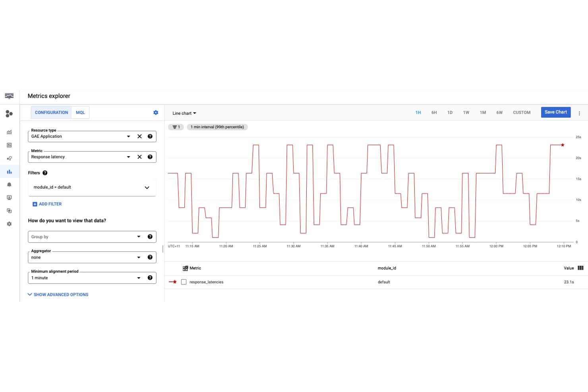Open help for Resource type
The height and width of the screenshot is (392, 588).
pyautogui.click(x=150, y=136)
